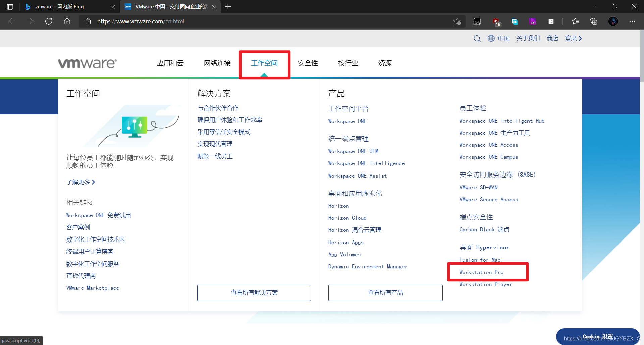
Task: Click the VMware logo
Action: 87,64
